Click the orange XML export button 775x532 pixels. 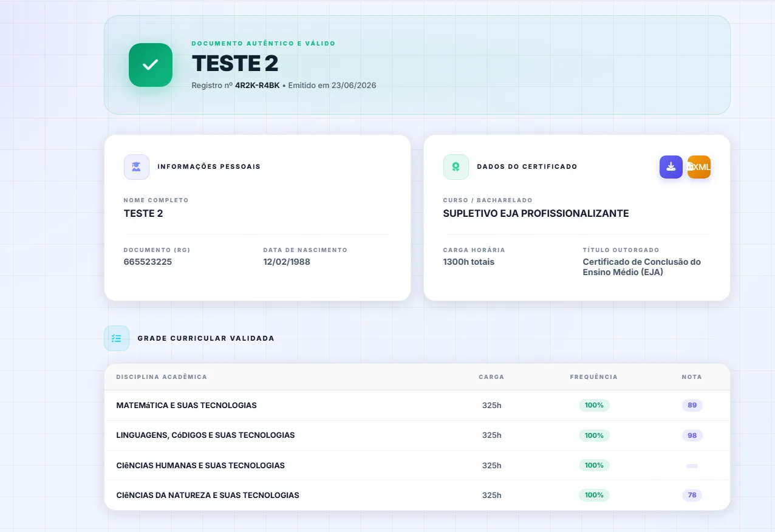click(699, 167)
